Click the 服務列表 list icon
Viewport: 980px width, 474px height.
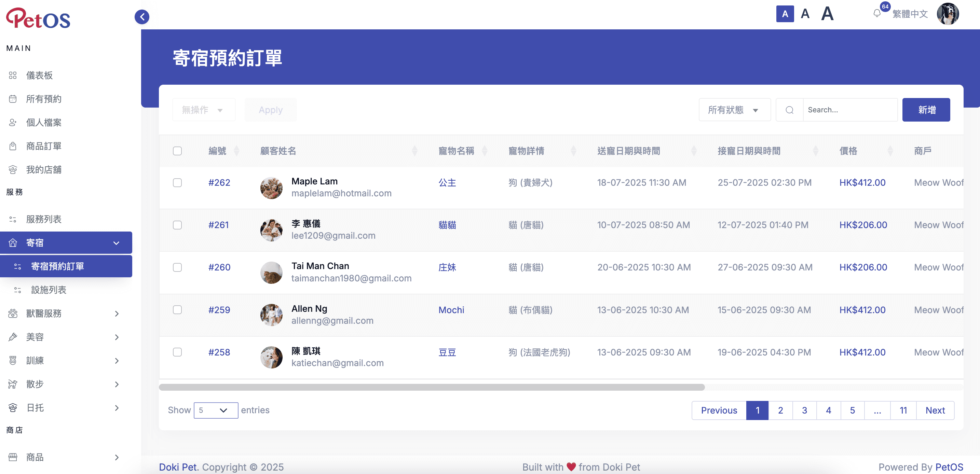[13, 219]
